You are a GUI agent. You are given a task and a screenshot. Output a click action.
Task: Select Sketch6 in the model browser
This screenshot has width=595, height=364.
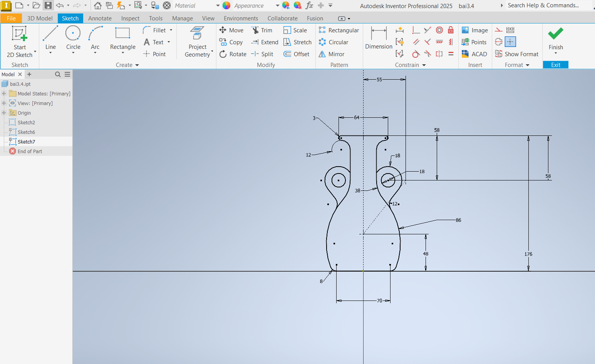[x=26, y=132]
